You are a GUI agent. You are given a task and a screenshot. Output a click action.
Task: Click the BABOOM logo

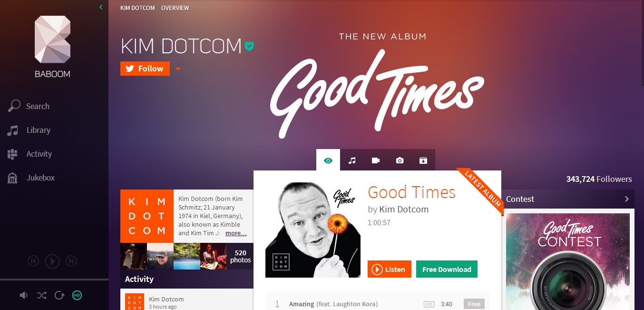pyautogui.click(x=52, y=46)
